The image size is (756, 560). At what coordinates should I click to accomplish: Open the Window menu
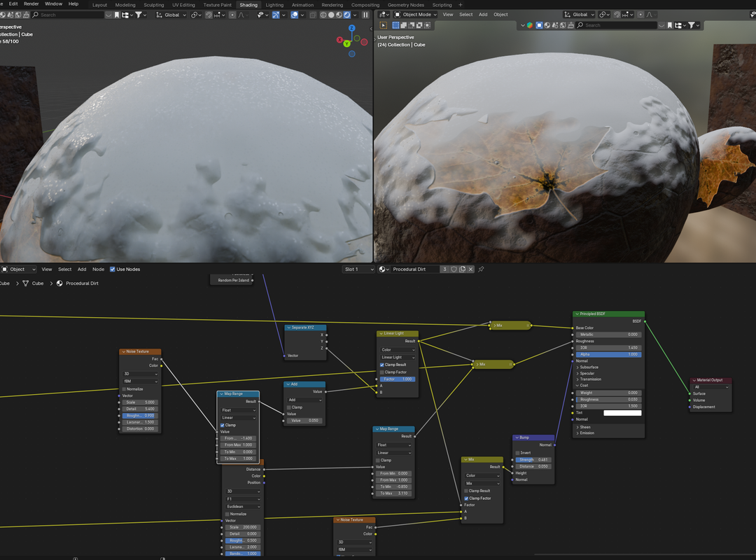click(x=53, y=4)
